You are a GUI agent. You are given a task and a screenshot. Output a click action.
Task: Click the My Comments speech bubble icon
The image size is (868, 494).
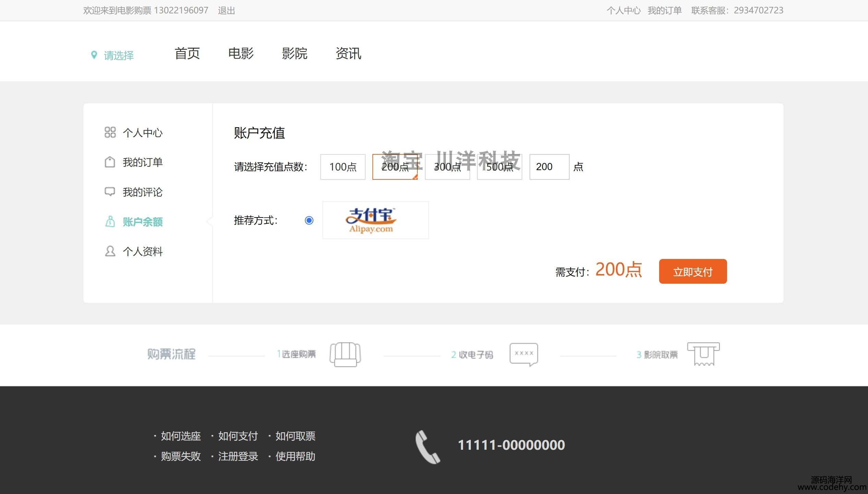tap(110, 192)
